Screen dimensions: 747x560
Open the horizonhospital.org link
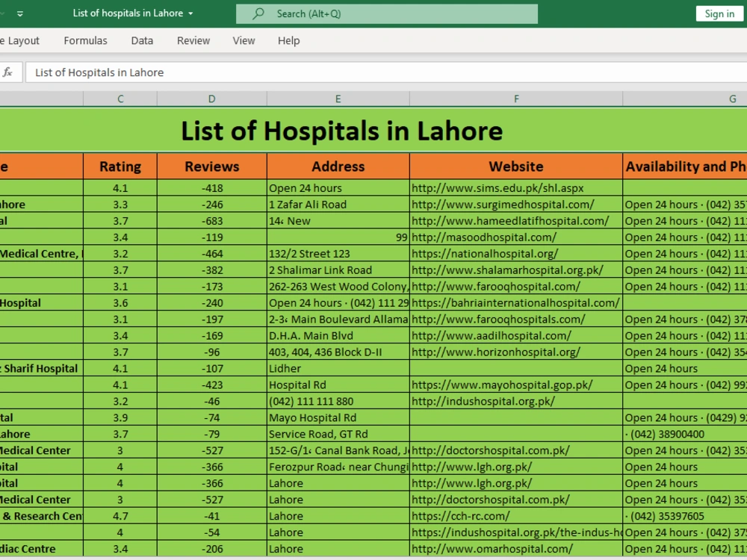tap(495, 352)
